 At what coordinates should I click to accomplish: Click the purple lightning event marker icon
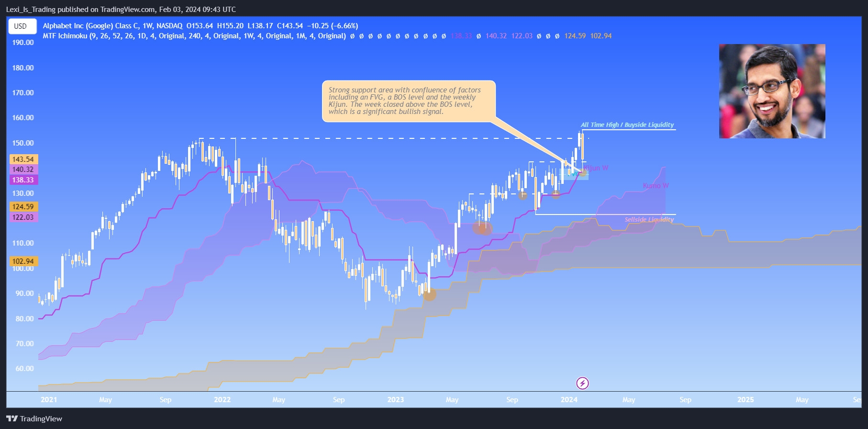582,383
